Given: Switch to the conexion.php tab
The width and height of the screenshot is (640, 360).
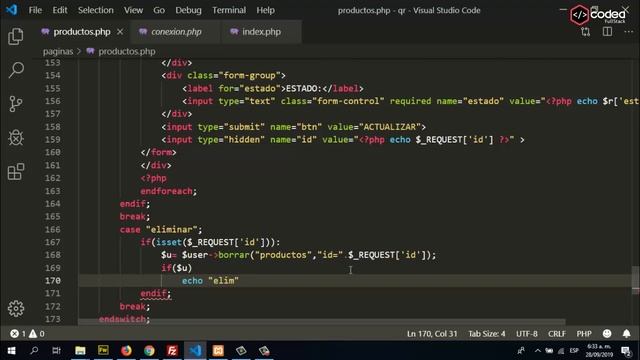Looking at the screenshot, I should click(176, 31).
